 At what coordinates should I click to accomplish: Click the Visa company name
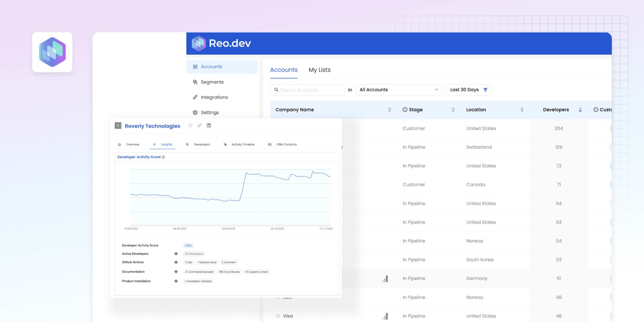pos(288,316)
